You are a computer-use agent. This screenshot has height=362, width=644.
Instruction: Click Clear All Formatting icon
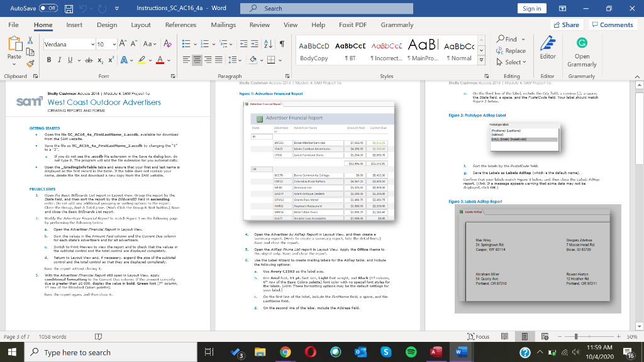pyautogui.click(x=167, y=43)
